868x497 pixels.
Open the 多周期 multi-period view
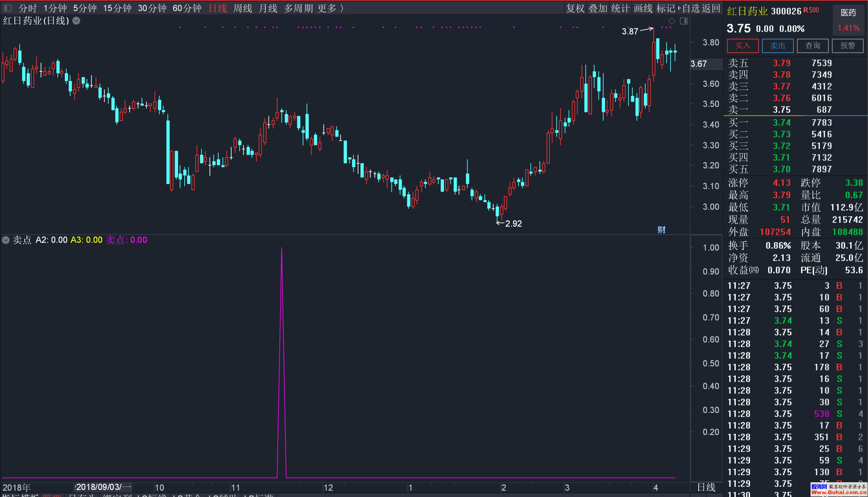click(x=298, y=8)
